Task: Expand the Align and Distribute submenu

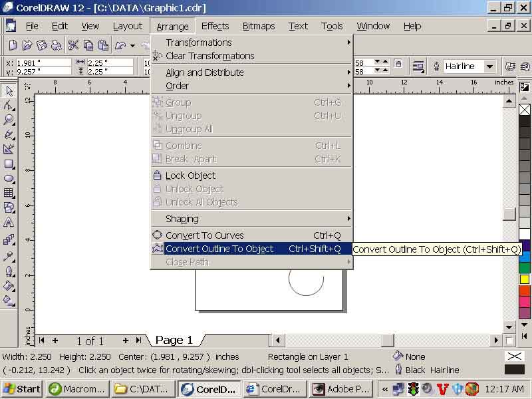Action: click(x=252, y=72)
